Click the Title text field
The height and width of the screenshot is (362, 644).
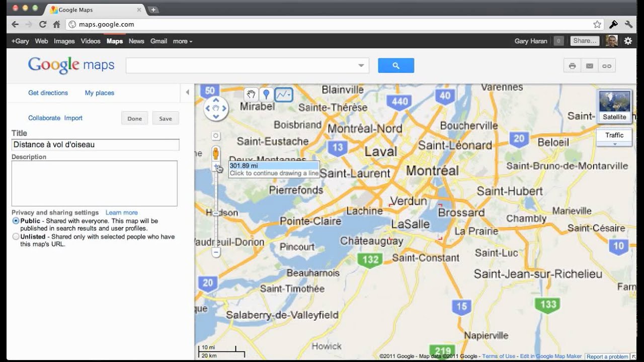pos(95,145)
